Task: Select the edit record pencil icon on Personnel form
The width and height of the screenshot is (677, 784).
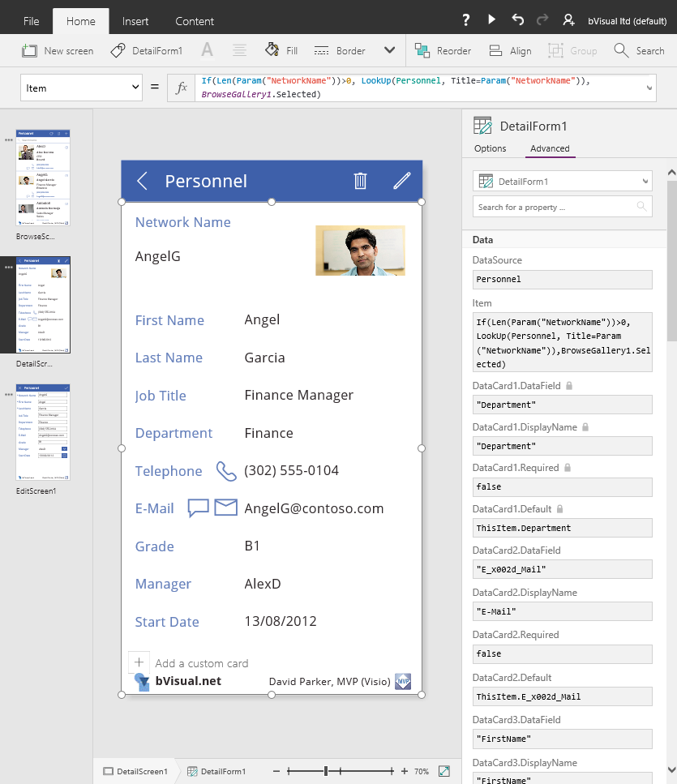Action: 401,181
